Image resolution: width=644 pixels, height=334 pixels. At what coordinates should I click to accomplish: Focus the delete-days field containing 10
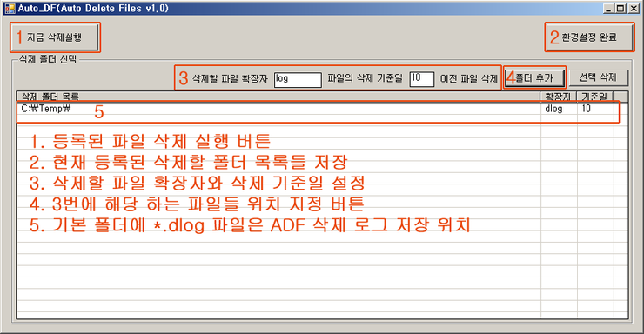[422, 79]
